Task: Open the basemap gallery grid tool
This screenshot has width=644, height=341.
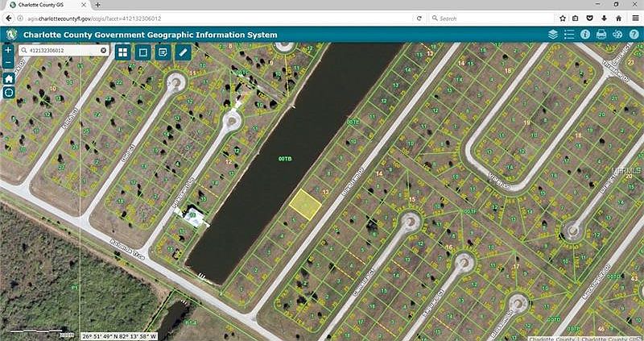Action: click(x=122, y=52)
